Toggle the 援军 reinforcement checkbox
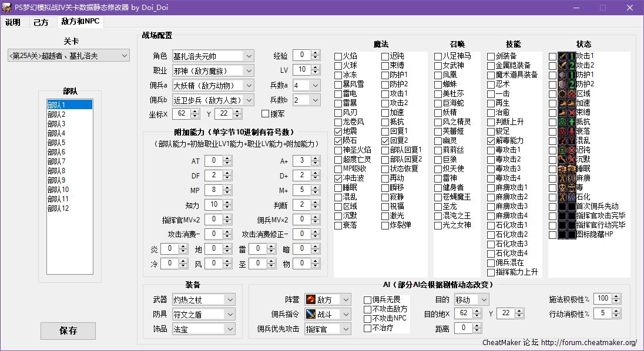This screenshot has width=644, height=351. pyautogui.click(x=265, y=113)
